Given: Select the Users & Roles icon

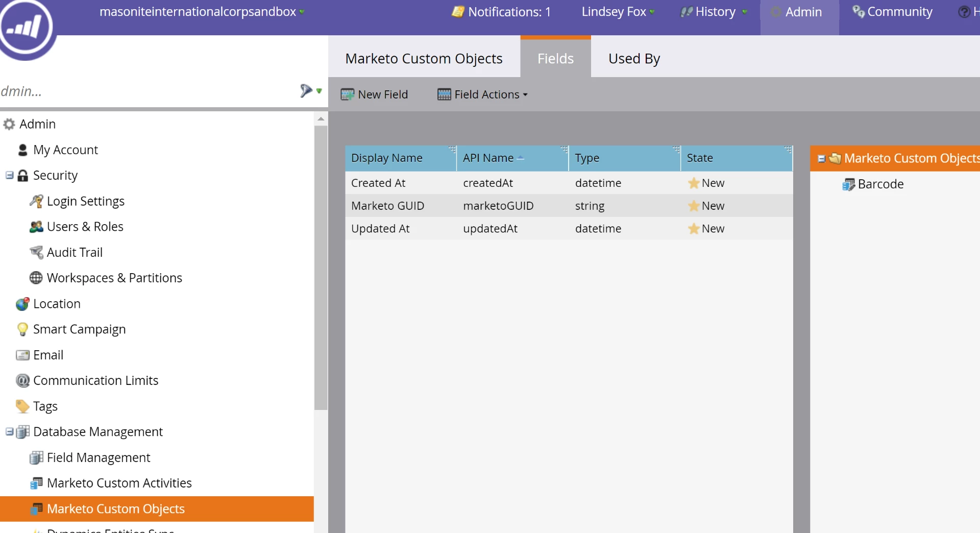Looking at the screenshot, I should click(x=36, y=227).
